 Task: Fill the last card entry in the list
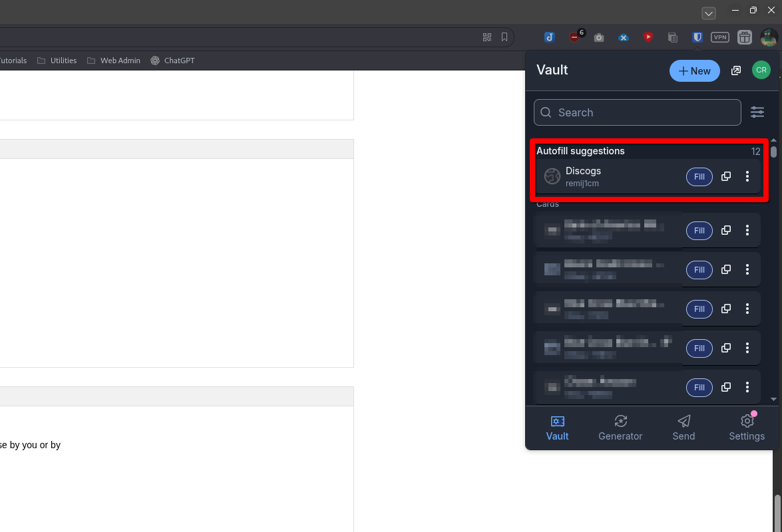[x=699, y=387]
